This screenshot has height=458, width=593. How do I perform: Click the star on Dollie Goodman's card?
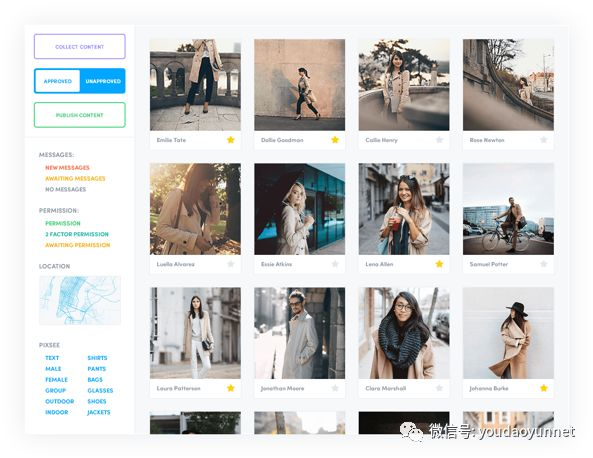click(335, 140)
